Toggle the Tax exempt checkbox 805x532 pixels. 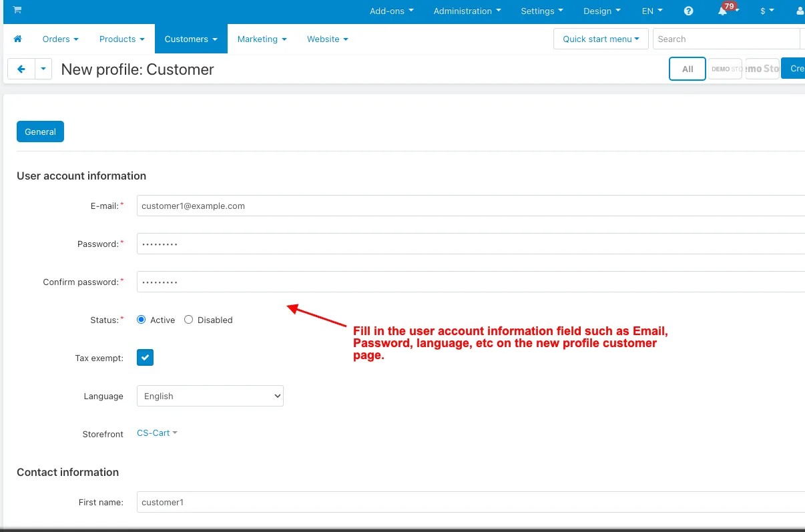pos(146,358)
